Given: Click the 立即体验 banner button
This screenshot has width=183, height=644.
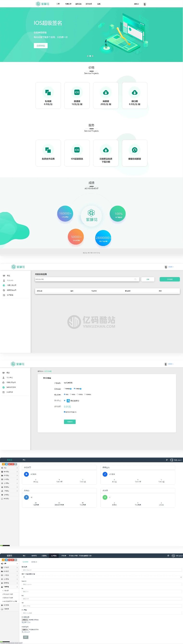Looking at the screenshot, I should (41, 46).
